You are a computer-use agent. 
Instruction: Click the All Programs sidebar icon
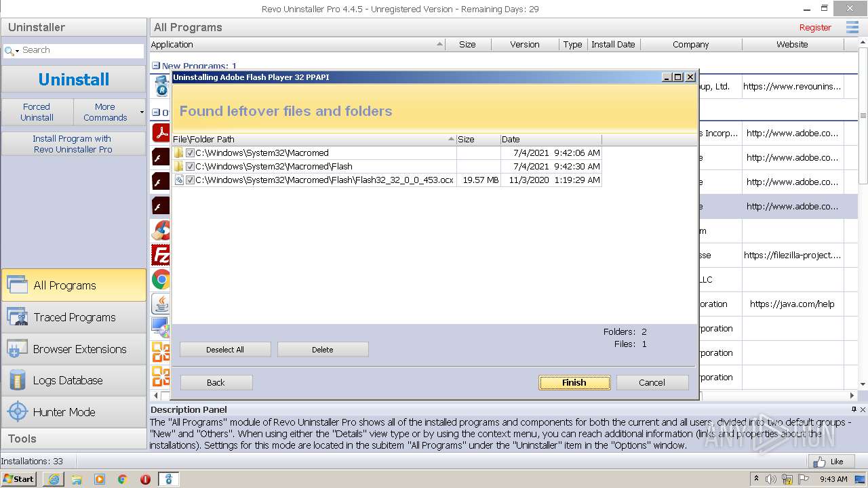click(17, 285)
